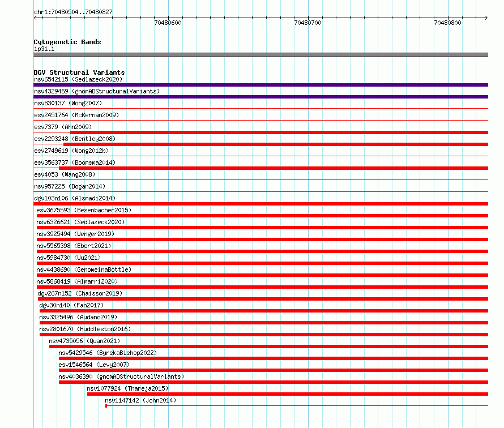Select the 1p31.1 band label
The height and width of the screenshot is (428, 504).
tap(44, 49)
